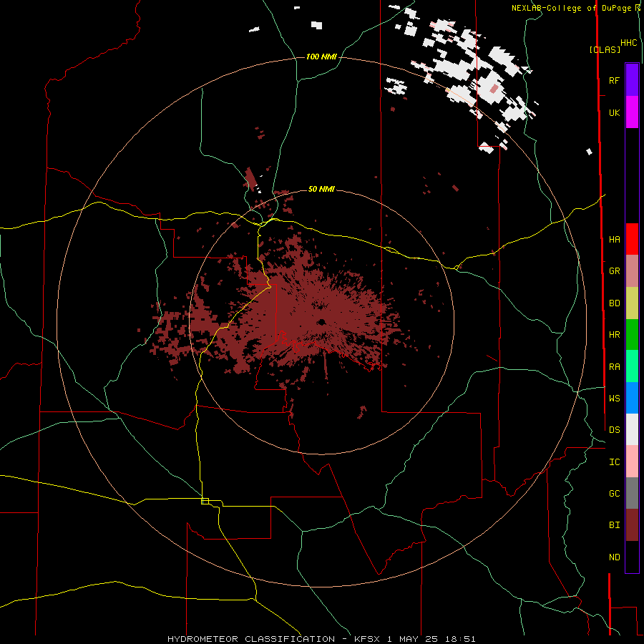Click the WS blue legend swatch

[x=632, y=398]
